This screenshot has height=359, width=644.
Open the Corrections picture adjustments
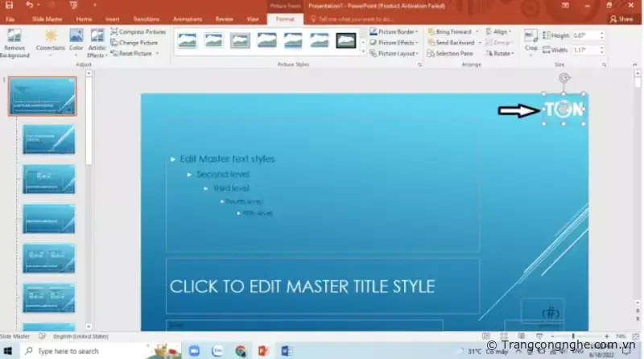(x=51, y=40)
